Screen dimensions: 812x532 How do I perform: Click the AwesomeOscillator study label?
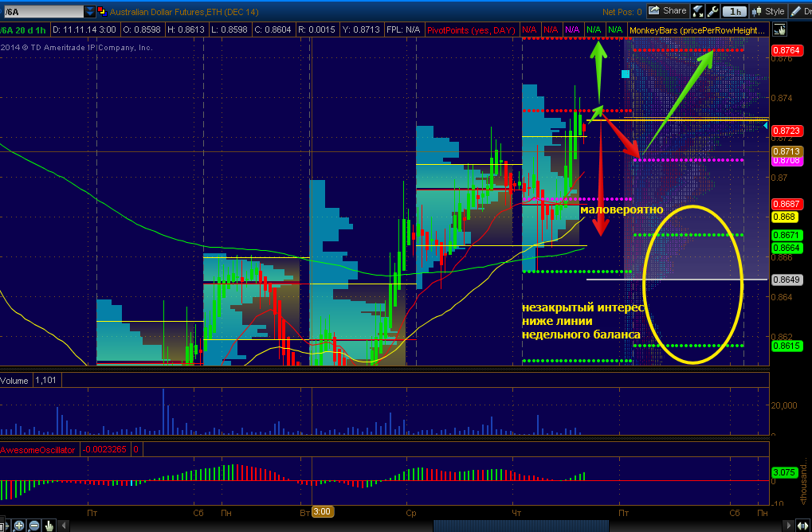point(37,450)
